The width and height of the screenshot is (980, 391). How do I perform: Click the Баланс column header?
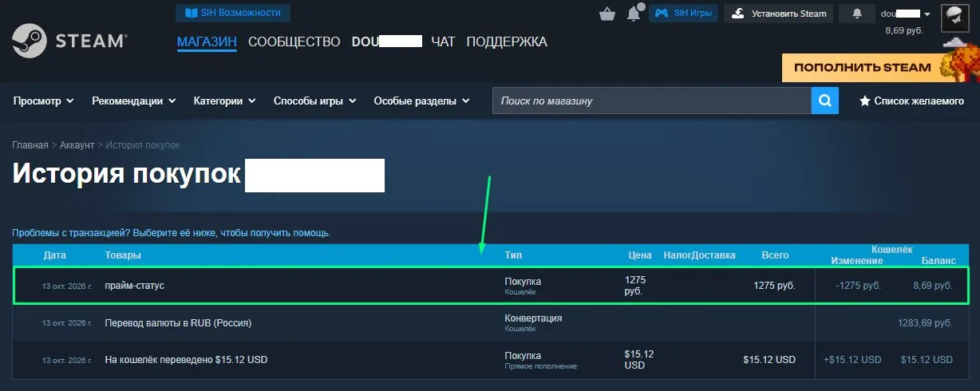coord(938,261)
